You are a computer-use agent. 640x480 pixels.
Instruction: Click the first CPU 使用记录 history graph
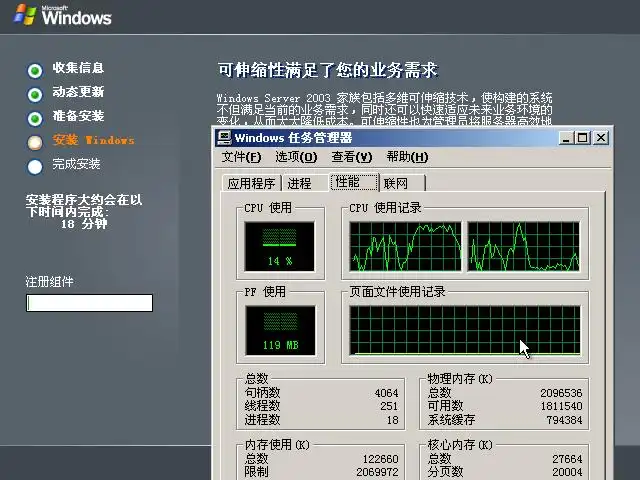click(405, 247)
